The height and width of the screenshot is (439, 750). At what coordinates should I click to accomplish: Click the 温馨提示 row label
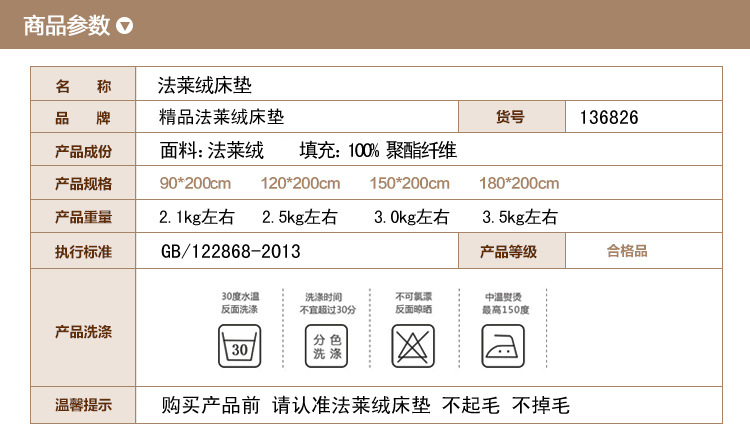point(83,405)
